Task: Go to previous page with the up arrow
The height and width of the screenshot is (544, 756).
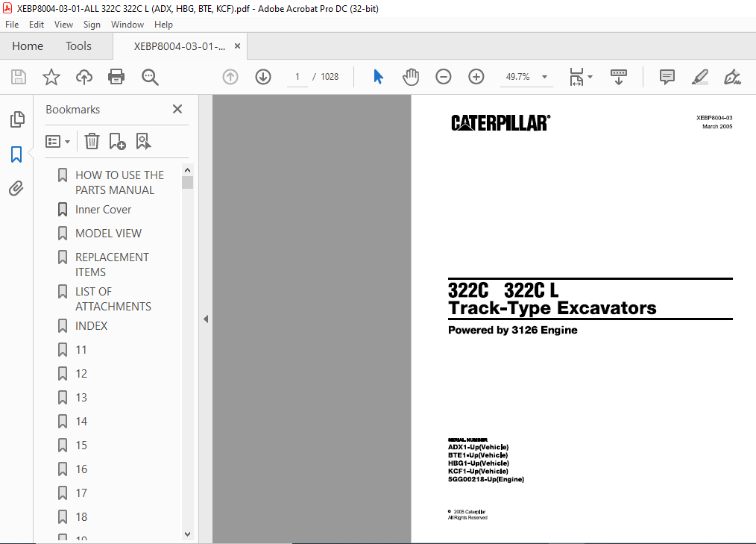Action: [x=230, y=77]
